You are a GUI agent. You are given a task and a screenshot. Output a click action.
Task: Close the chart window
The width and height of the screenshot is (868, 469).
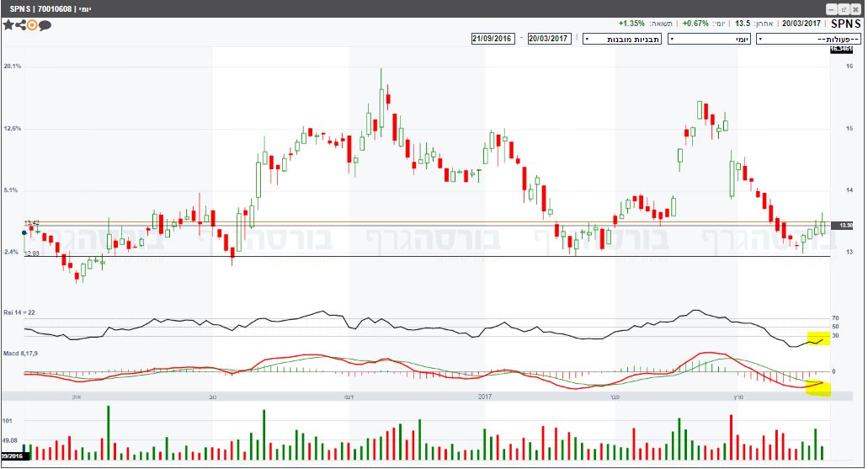click(x=855, y=9)
